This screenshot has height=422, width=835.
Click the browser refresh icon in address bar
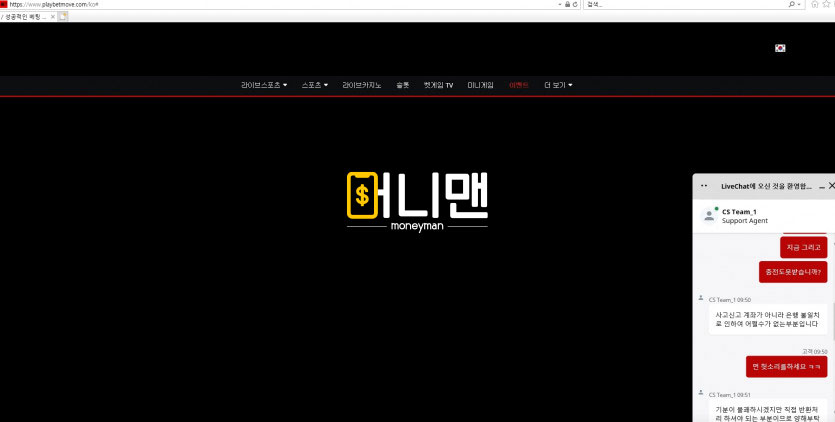[x=576, y=5]
